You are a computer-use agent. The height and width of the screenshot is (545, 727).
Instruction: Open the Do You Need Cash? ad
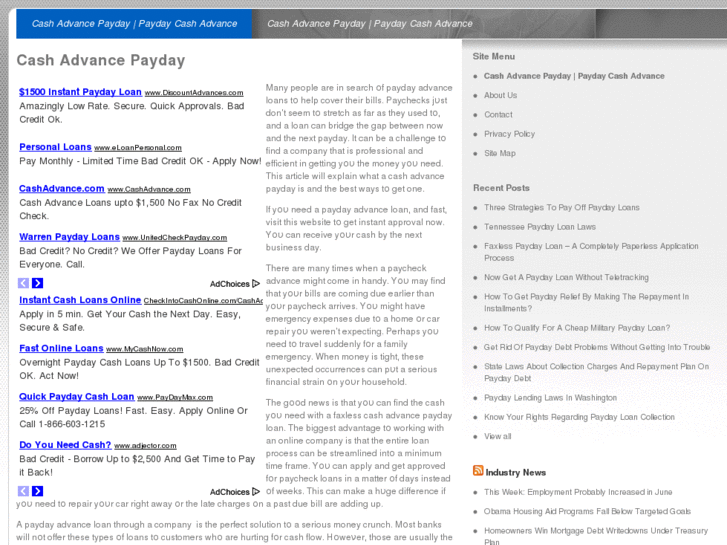(65, 445)
